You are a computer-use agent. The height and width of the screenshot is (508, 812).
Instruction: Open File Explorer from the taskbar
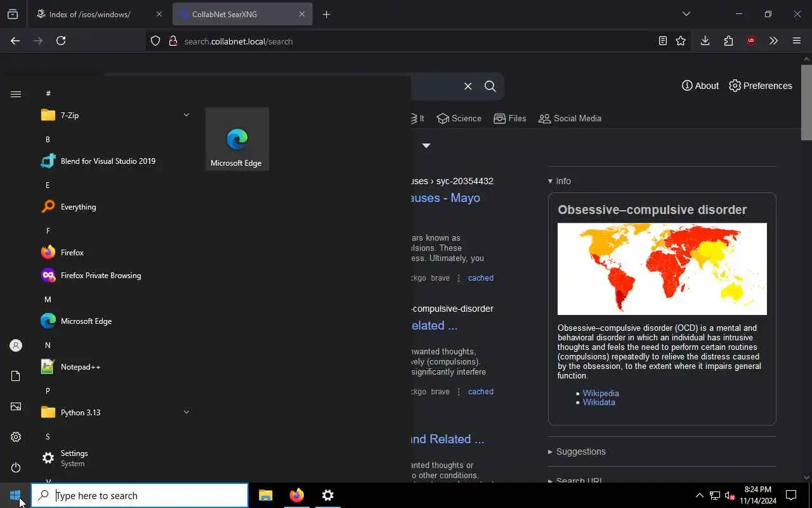click(x=266, y=495)
